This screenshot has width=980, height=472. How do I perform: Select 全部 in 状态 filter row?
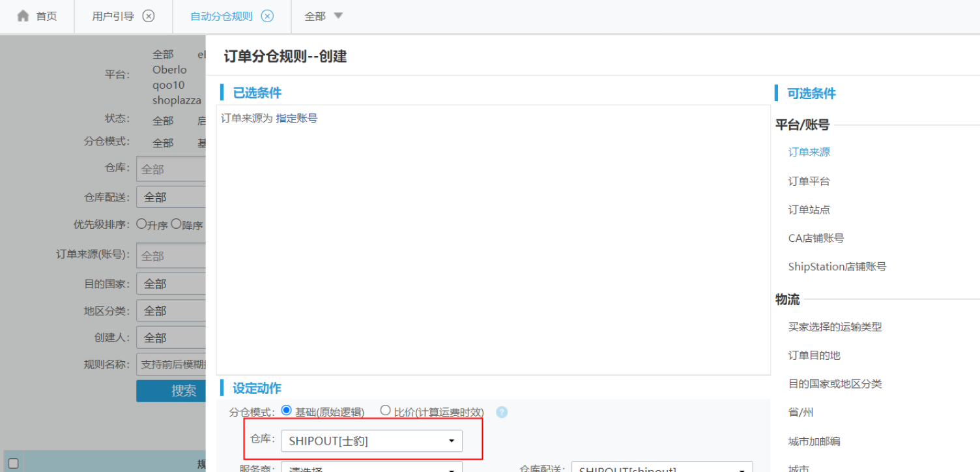coord(163,121)
